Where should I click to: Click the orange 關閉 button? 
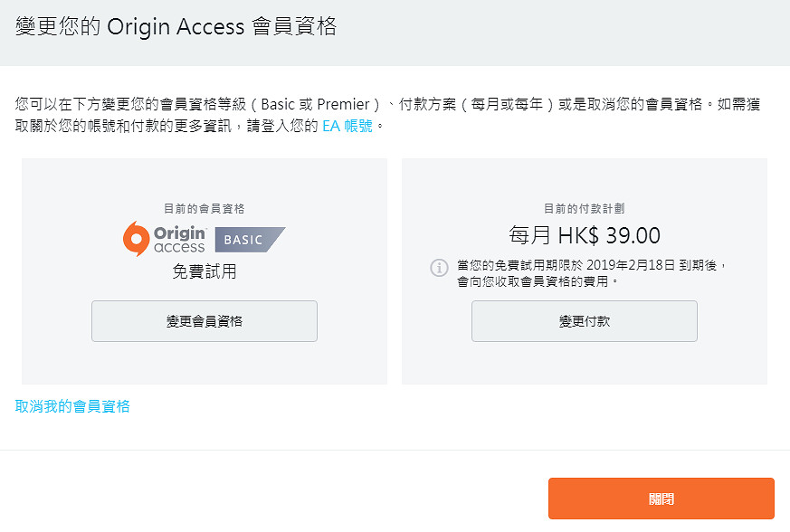[661, 499]
